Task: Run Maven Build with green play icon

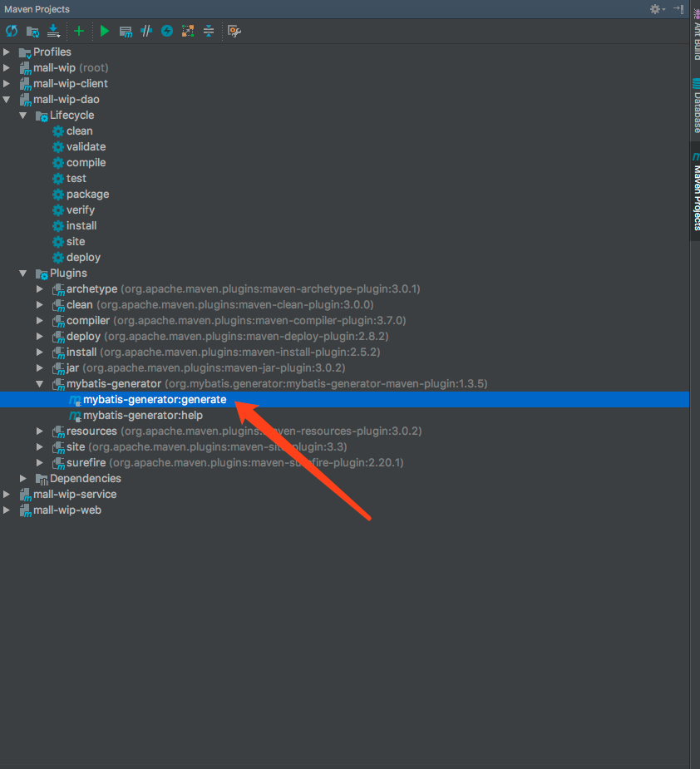Action: 105,32
